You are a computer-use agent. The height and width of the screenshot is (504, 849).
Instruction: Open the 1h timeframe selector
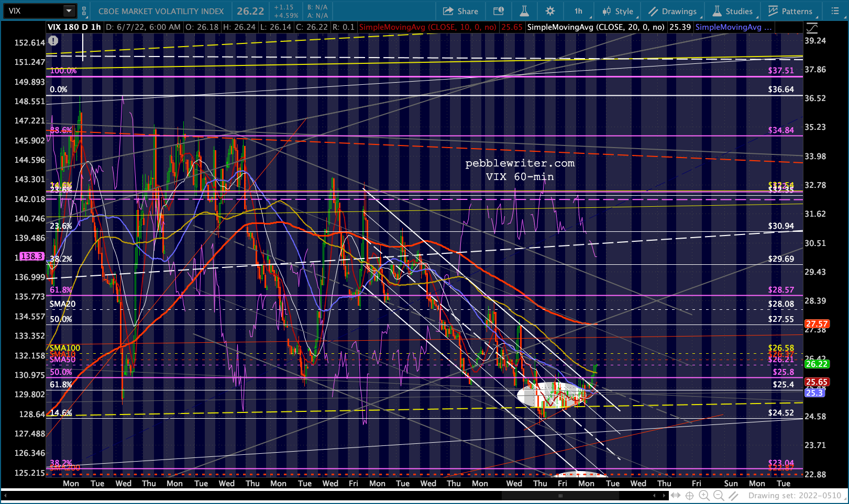(x=578, y=11)
